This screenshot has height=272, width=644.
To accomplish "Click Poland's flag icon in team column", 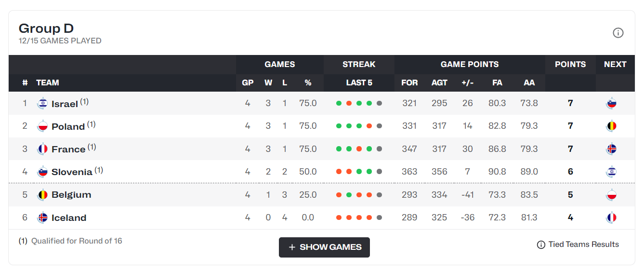I will (x=43, y=126).
